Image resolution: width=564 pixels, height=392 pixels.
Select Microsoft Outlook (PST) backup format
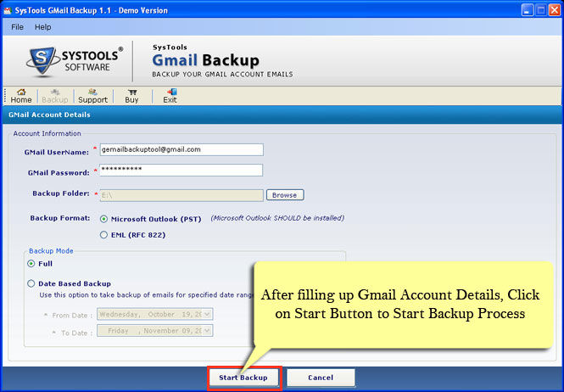point(103,219)
